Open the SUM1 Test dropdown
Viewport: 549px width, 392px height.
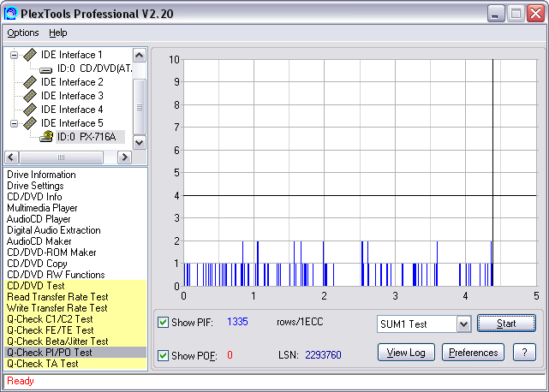463,324
